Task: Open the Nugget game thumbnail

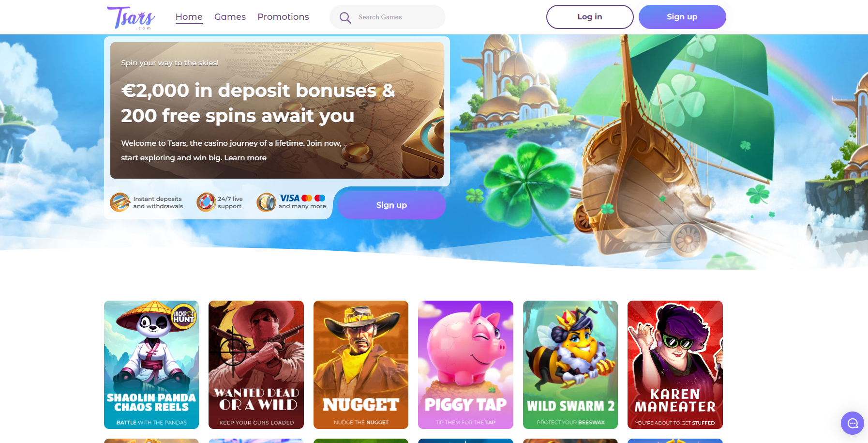Action: pos(361,365)
